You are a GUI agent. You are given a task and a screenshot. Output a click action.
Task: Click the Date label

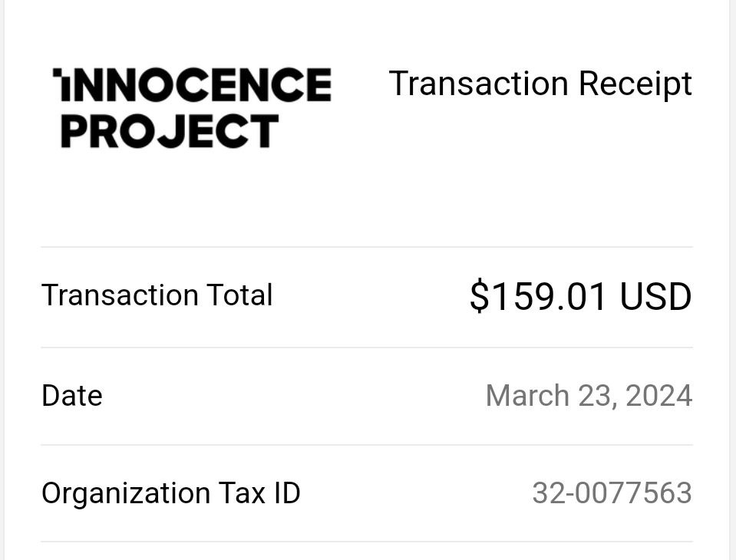[x=72, y=396]
